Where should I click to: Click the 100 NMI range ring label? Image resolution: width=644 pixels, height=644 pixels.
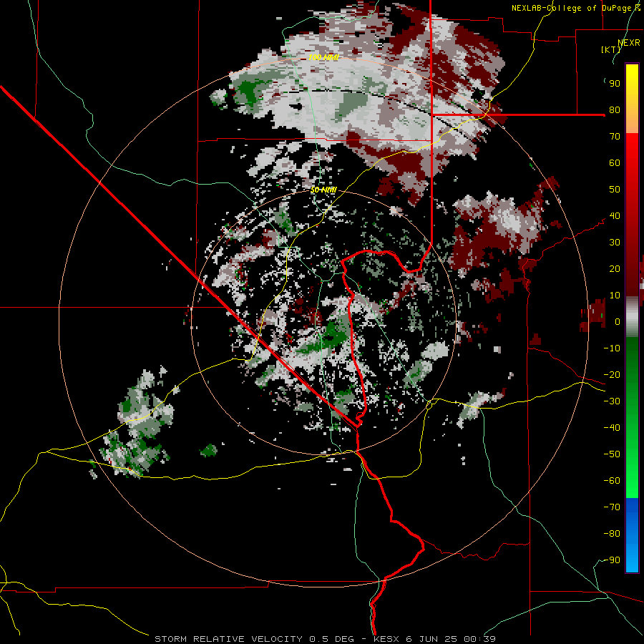(323, 57)
